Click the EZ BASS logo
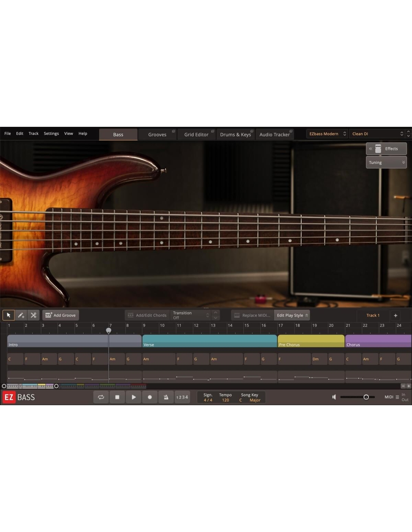This screenshot has width=412, height=532. point(19,397)
